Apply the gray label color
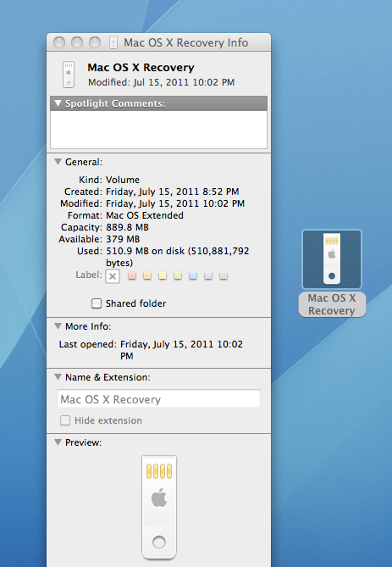 point(224,276)
